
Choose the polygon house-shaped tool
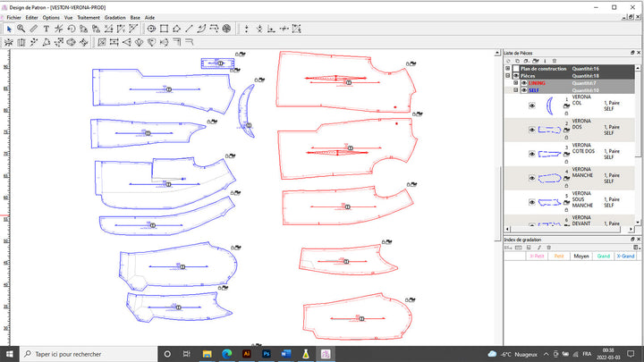click(176, 29)
